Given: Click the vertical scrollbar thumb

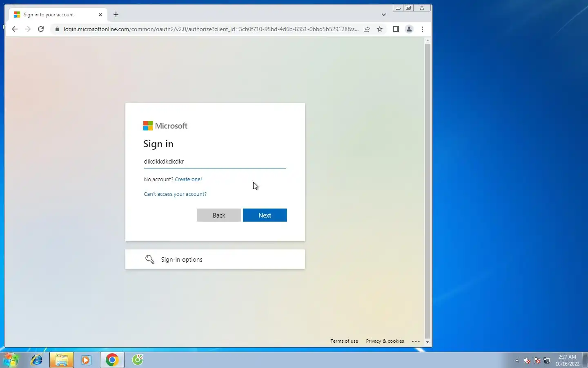Looking at the screenshot, I should 428,191.
